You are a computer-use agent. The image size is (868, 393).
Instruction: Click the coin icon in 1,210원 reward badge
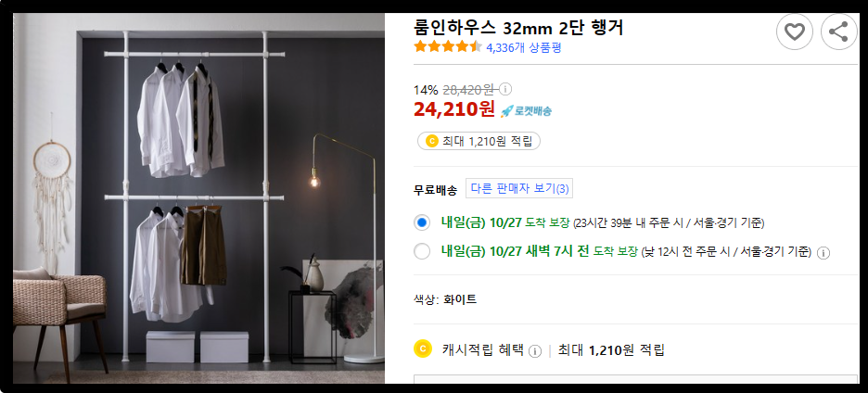point(432,141)
